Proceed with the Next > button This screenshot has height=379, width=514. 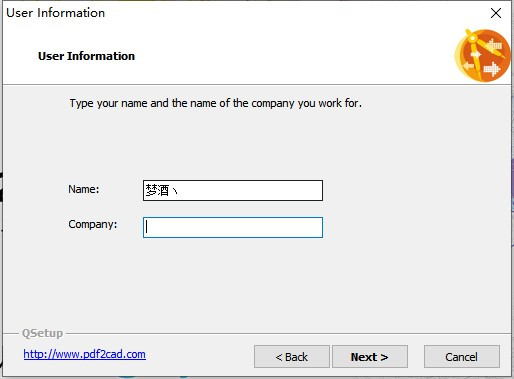tap(370, 357)
